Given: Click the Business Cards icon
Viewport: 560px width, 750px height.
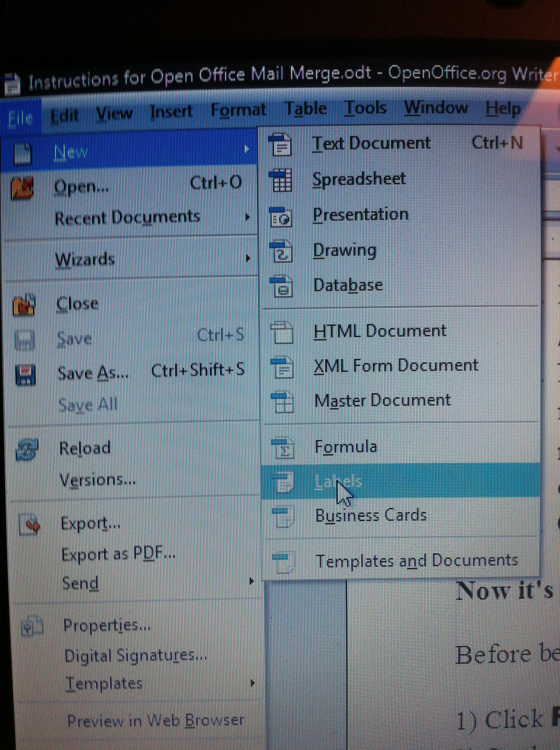Looking at the screenshot, I should click(x=283, y=517).
